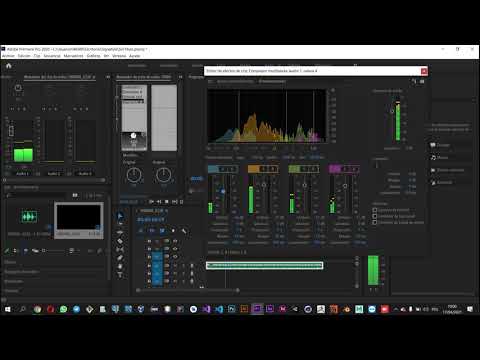Viewport: 480px width, 360px height.
Task: Open the Ventana menu
Action: pos(119,56)
